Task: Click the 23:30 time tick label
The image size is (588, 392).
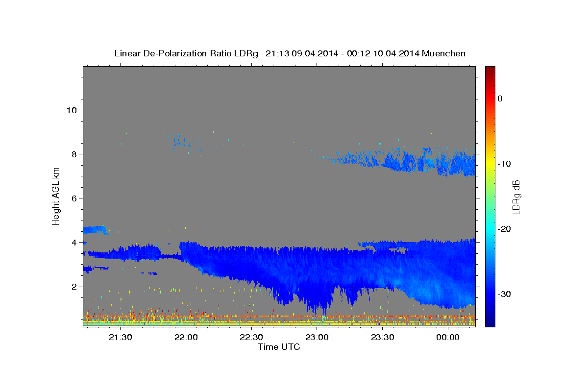Action: pos(383,337)
